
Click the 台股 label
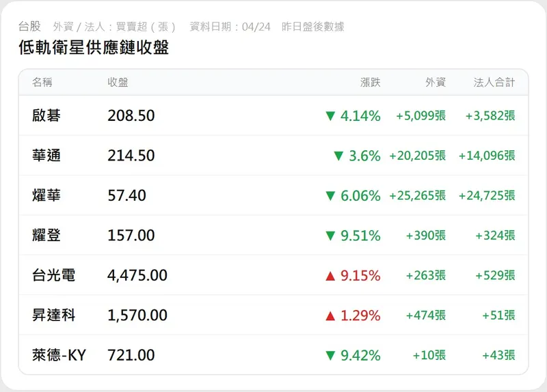pyautogui.click(x=29, y=27)
